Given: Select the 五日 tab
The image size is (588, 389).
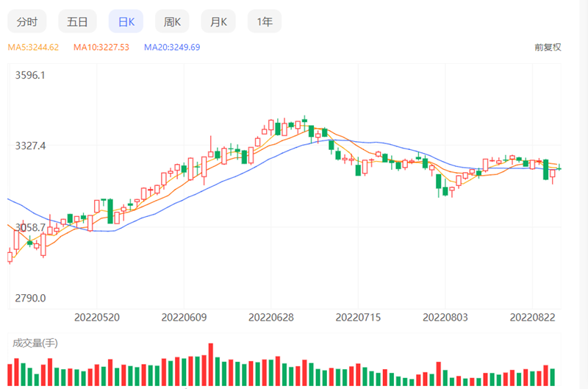Looking at the screenshot, I should [x=77, y=22].
